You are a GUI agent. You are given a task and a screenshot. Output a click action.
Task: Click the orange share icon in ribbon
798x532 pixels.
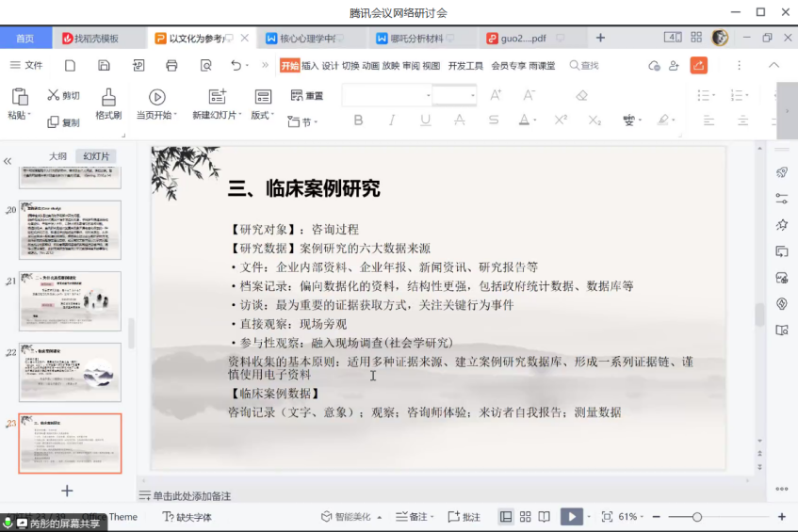pos(698,65)
